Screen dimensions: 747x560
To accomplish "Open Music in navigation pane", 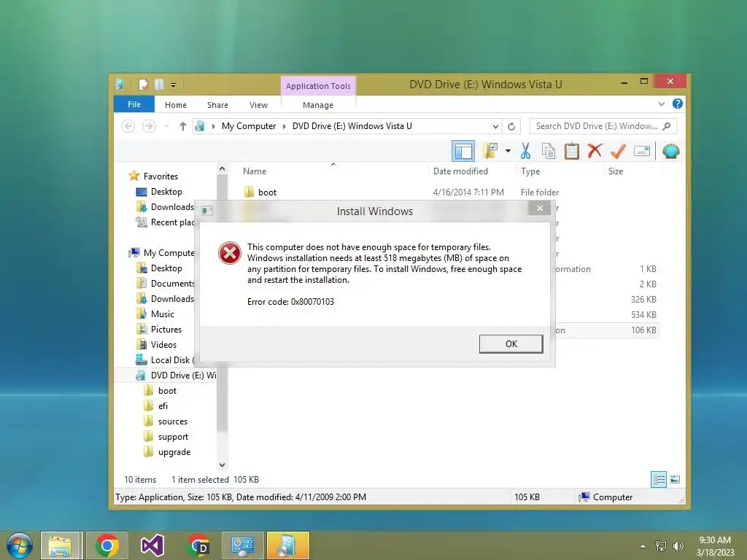I will pos(163,314).
